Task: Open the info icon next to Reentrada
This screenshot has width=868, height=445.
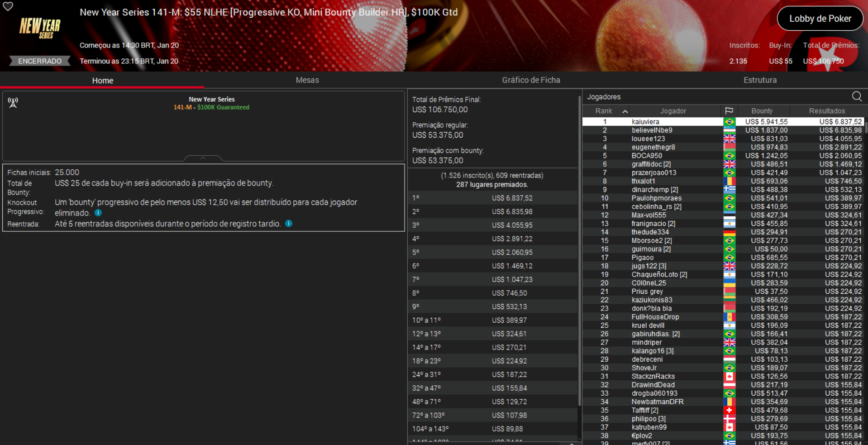Action: 289,223
